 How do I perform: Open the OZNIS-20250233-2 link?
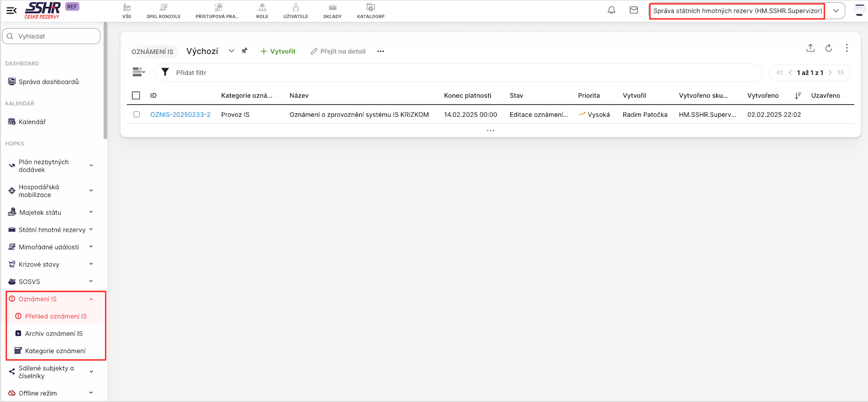180,115
